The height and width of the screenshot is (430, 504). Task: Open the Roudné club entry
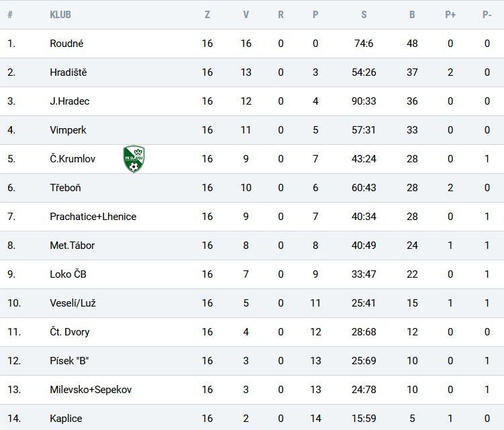pyautogui.click(x=66, y=44)
